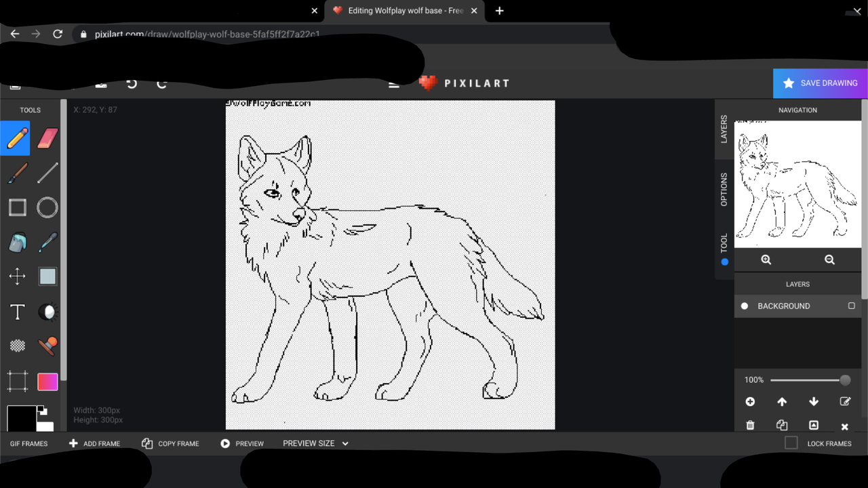The height and width of the screenshot is (488, 868).
Task: Select the Gradient tool
Action: (47, 382)
